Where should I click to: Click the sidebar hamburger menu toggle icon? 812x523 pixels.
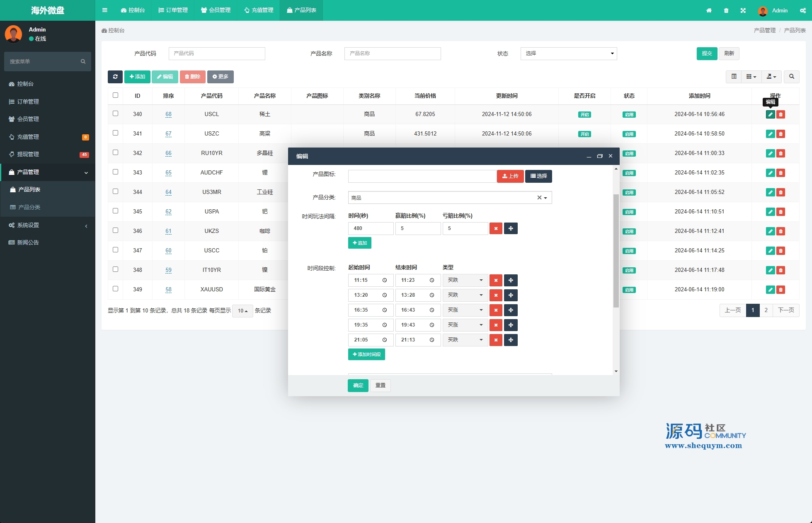pos(105,10)
